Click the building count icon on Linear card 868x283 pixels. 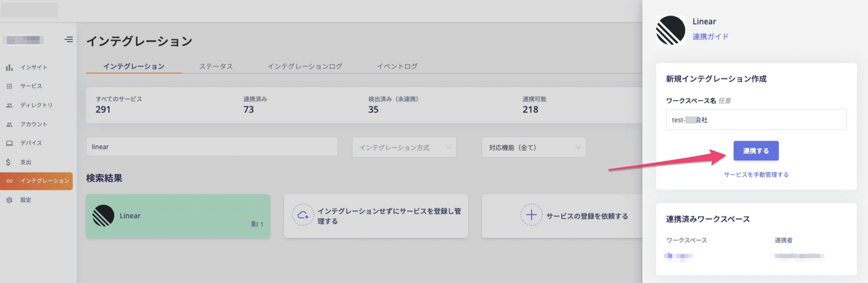point(255,224)
